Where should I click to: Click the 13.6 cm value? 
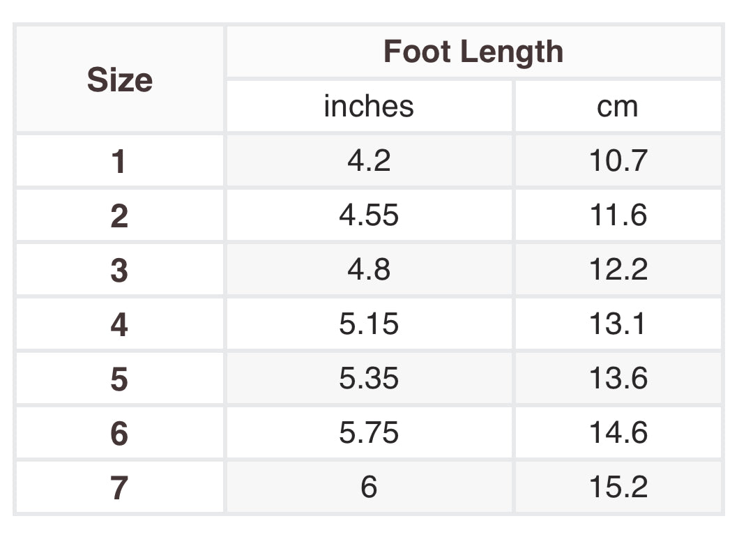(x=618, y=378)
